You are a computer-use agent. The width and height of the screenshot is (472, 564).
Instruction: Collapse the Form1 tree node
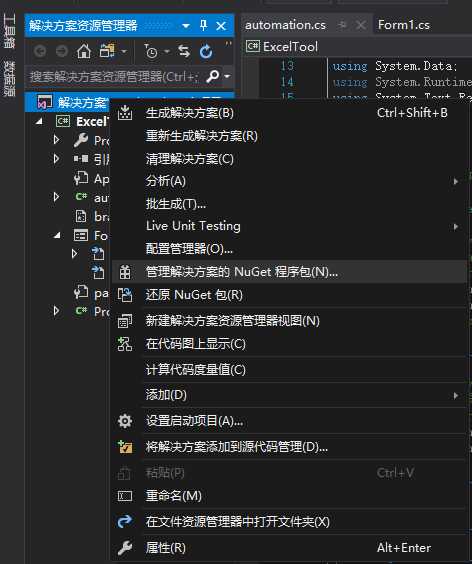click(57, 236)
